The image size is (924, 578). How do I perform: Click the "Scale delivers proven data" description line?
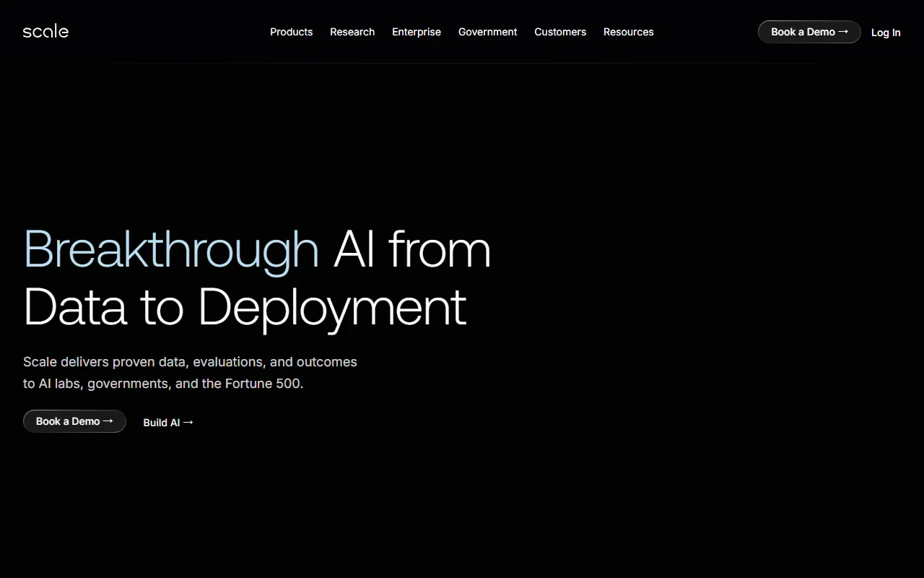coord(190,362)
